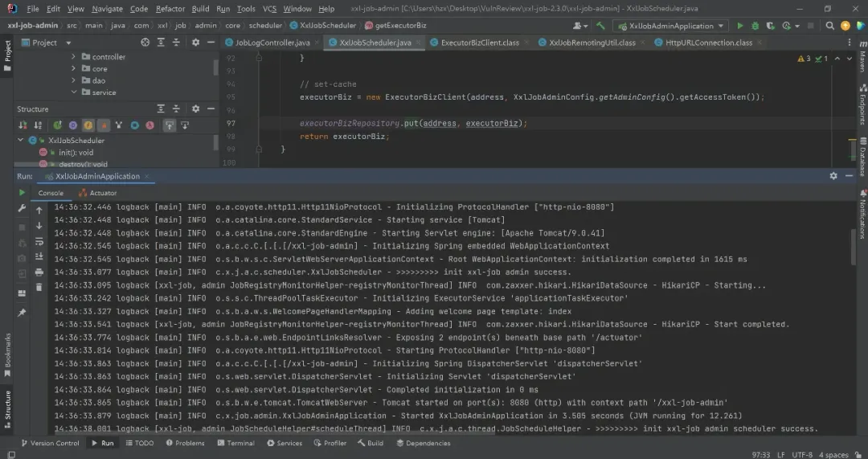Start debugging with the bug icon
The width and height of the screenshot is (868, 459).
coord(755,26)
